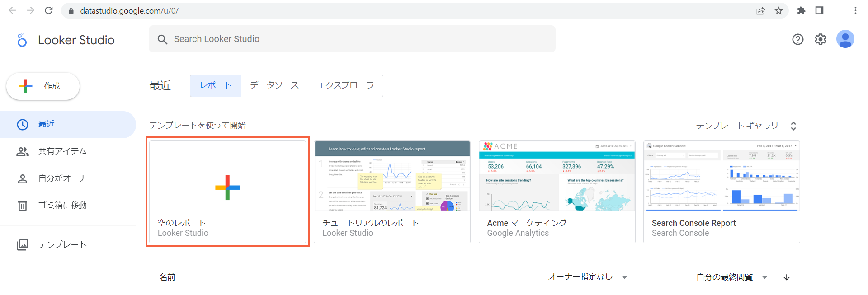Go to ゴミ箱に移動 trash section
868x295 pixels.
(x=62, y=206)
